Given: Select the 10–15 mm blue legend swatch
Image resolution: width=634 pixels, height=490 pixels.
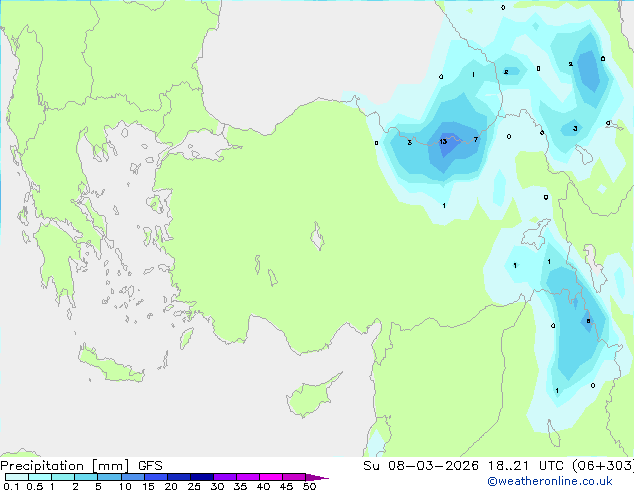Looking at the screenshot, I should [133, 477].
